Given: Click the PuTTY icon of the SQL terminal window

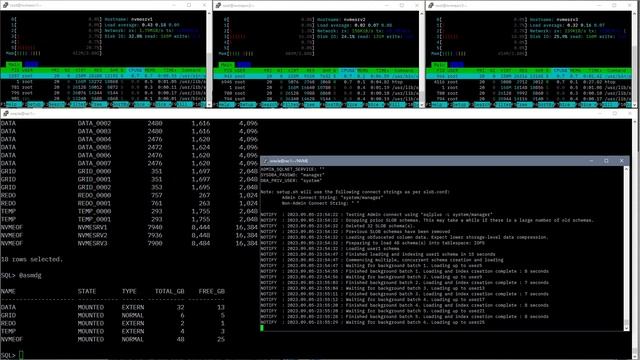Looking at the screenshot, I should click(5, 113).
